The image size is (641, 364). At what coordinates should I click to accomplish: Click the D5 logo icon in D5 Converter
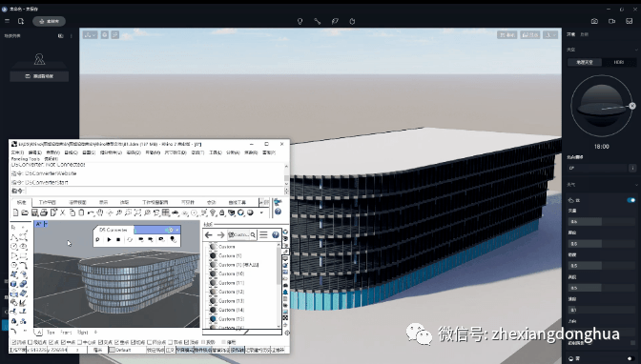coord(97,240)
